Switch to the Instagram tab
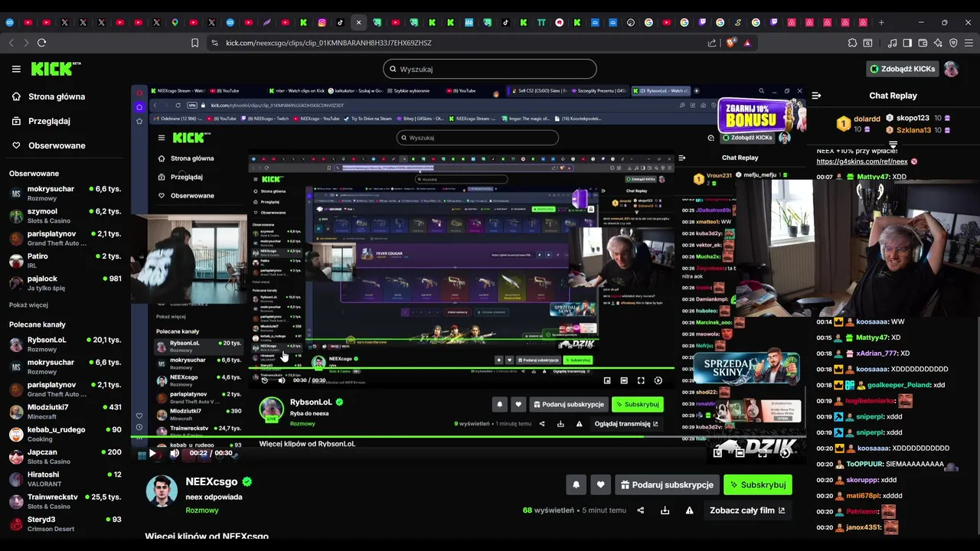 click(322, 22)
